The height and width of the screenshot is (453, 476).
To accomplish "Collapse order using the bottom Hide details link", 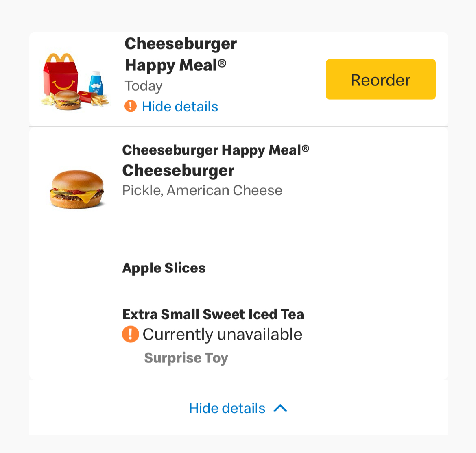I will click(x=227, y=408).
